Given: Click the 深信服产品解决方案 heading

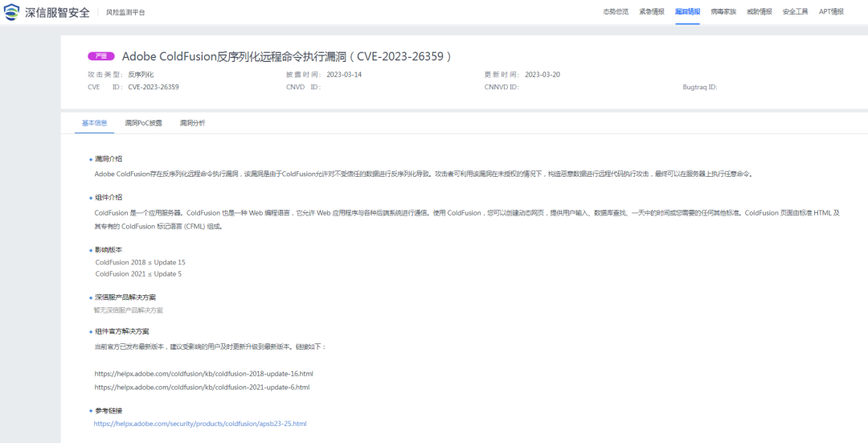Looking at the screenshot, I should pos(125,297).
